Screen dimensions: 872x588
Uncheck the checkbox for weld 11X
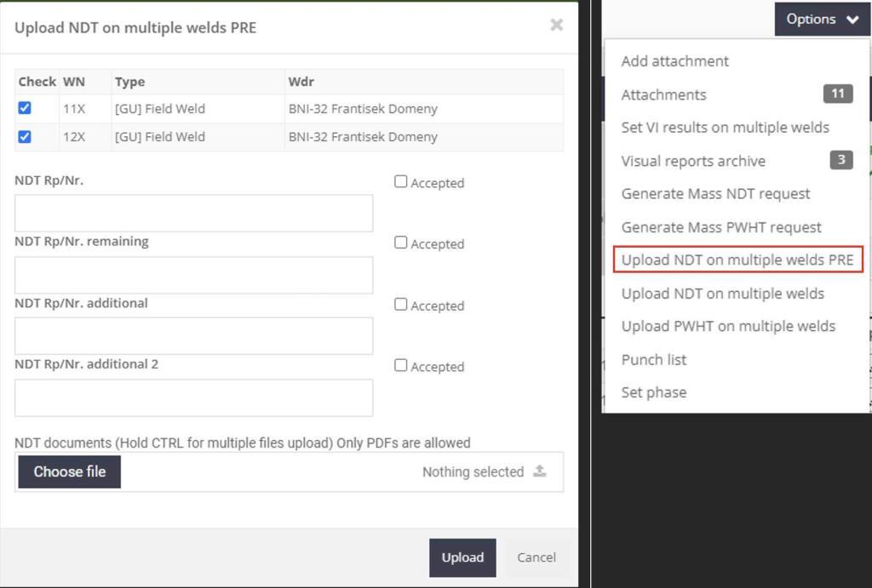click(x=25, y=108)
